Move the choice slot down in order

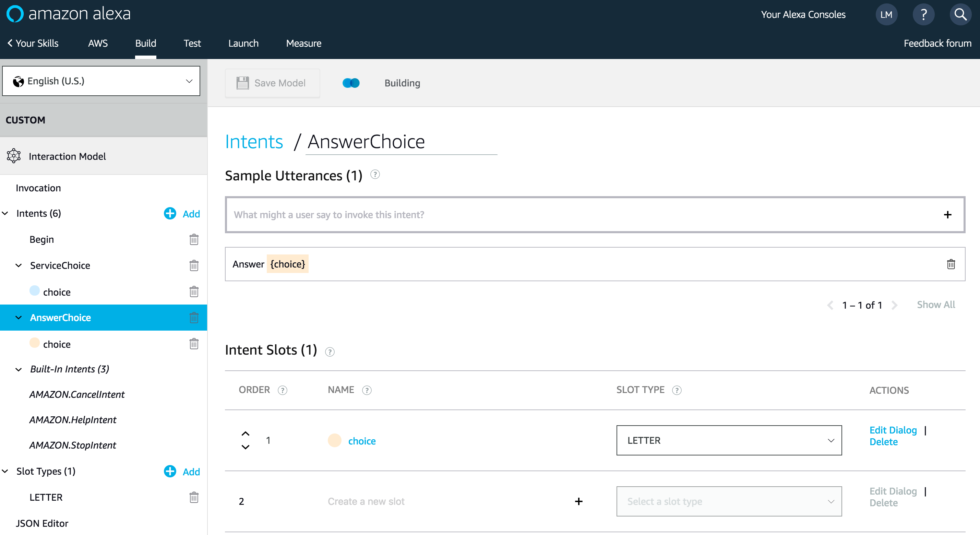tap(246, 447)
